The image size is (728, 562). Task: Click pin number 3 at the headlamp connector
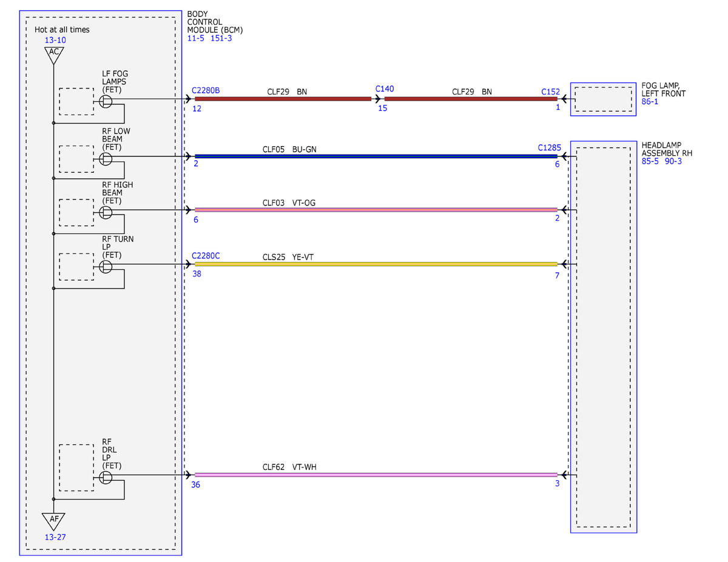[557, 483]
